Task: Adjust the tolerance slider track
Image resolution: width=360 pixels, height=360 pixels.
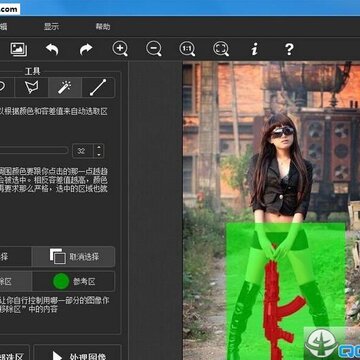Action: (34, 151)
